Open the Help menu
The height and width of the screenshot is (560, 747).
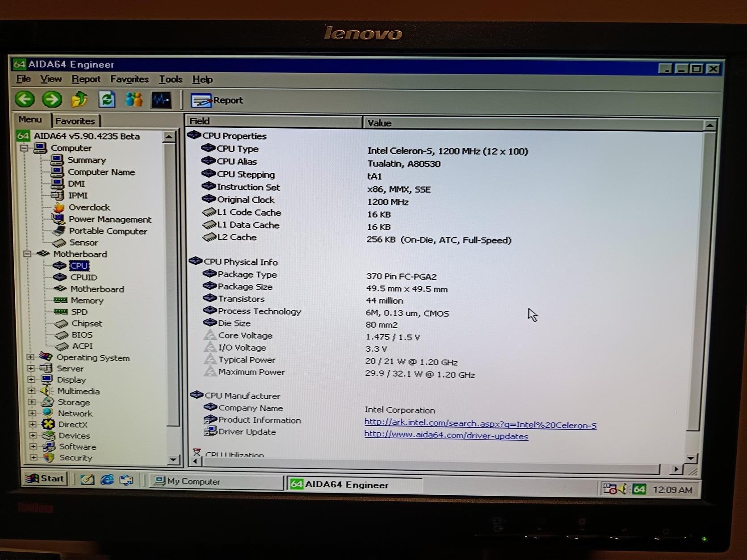202,79
